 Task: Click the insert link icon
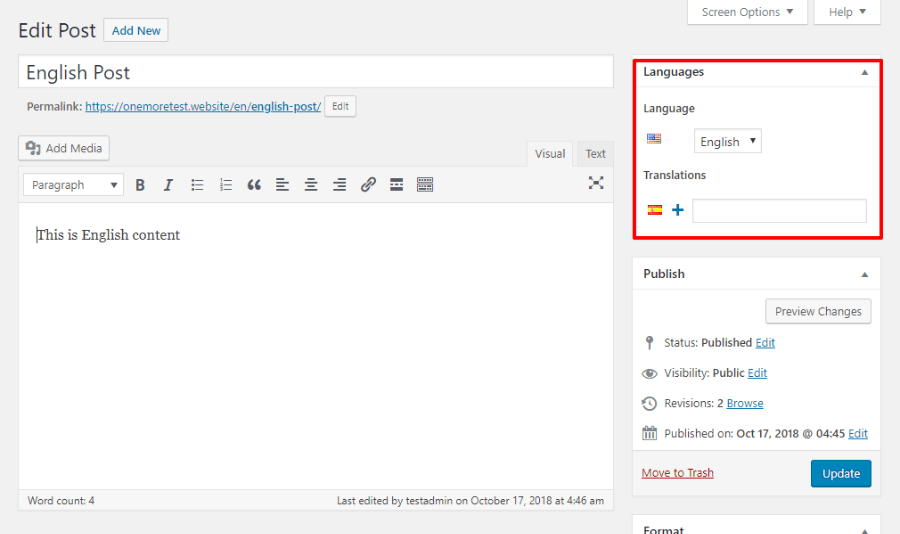click(x=368, y=185)
